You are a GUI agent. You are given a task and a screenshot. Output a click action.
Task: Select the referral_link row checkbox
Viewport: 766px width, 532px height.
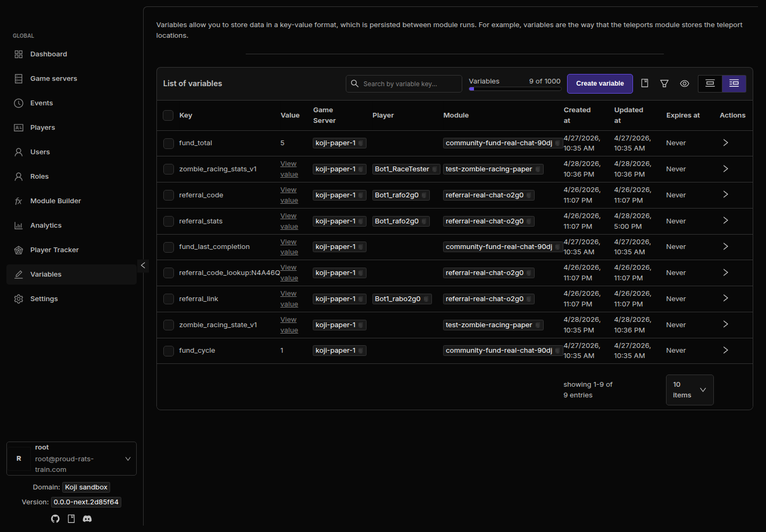click(x=169, y=299)
